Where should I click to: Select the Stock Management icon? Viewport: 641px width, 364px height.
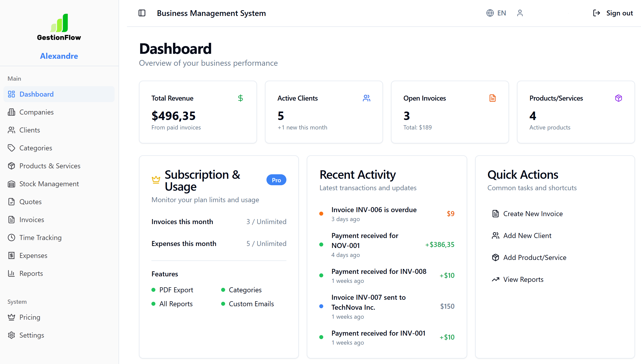click(x=11, y=184)
